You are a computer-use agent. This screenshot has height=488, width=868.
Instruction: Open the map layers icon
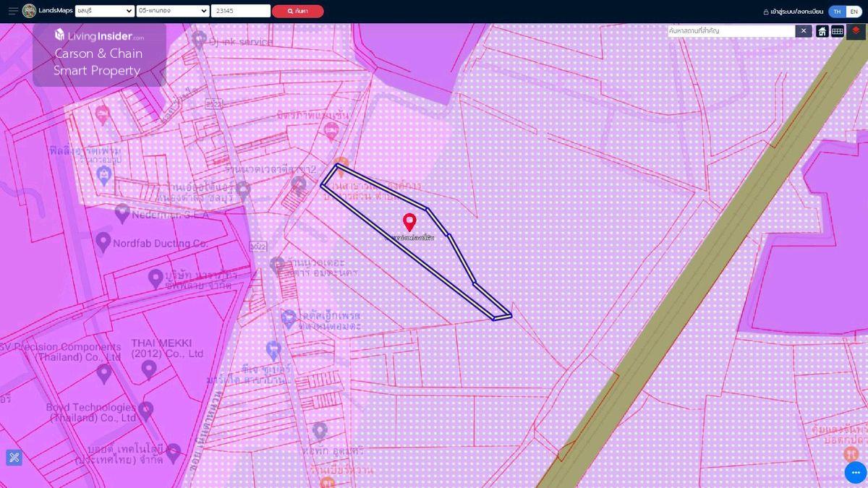tap(856, 30)
